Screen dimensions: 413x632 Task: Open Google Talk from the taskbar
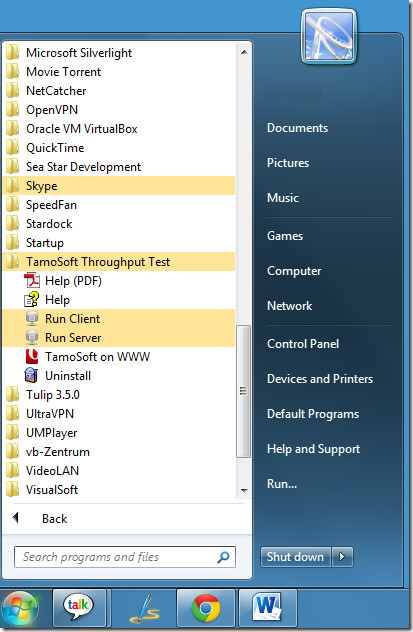click(x=79, y=605)
